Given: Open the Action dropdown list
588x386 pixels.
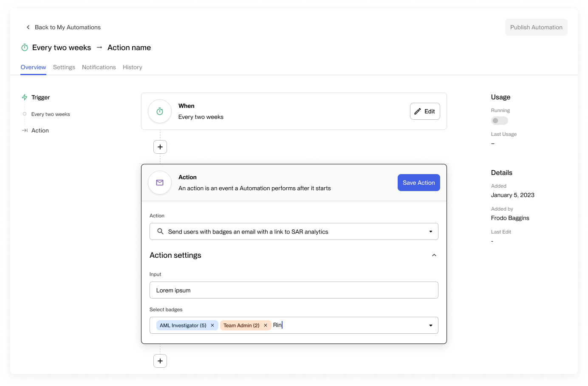Looking at the screenshot, I should [x=430, y=231].
